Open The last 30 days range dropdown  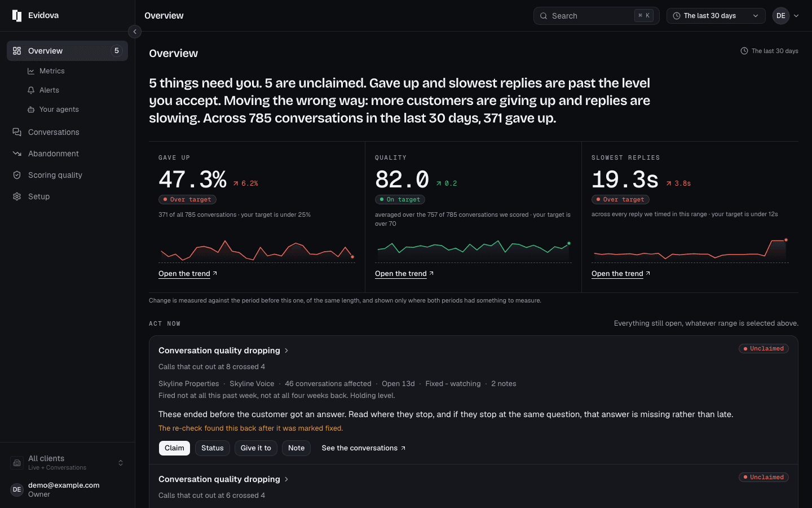[x=716, y=16]
